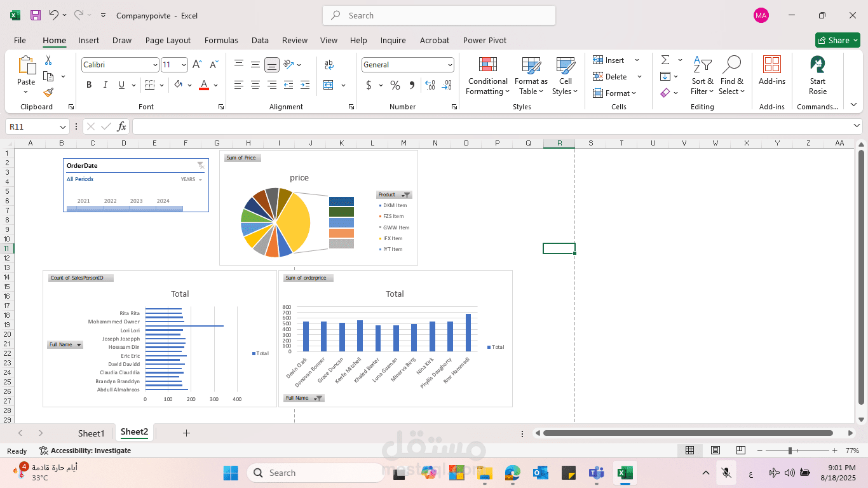Image resolution: width=868 pixels, height=488 pixels.
Task: Click the Find & Select button
Action: 732,76
